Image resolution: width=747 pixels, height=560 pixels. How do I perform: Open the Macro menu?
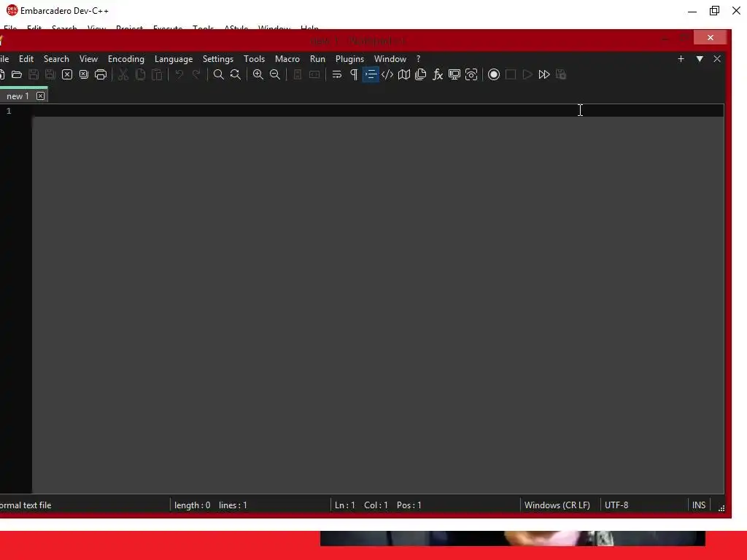pos(287,59)
